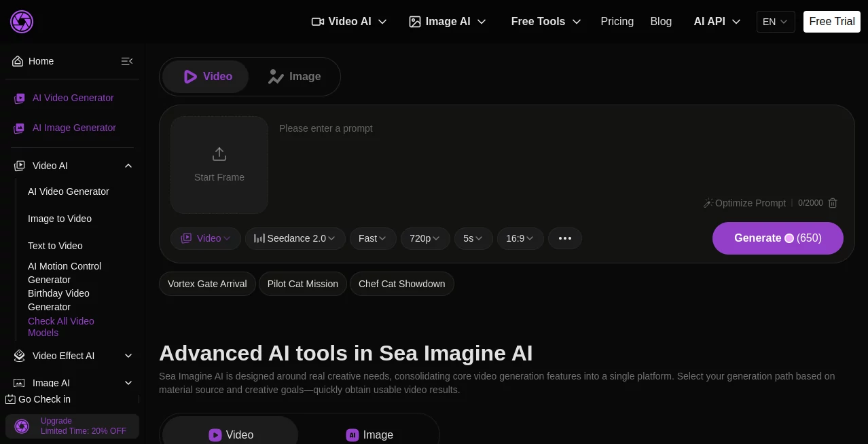Click the Upgrade promo aperture icon

[x=22, y=426]
